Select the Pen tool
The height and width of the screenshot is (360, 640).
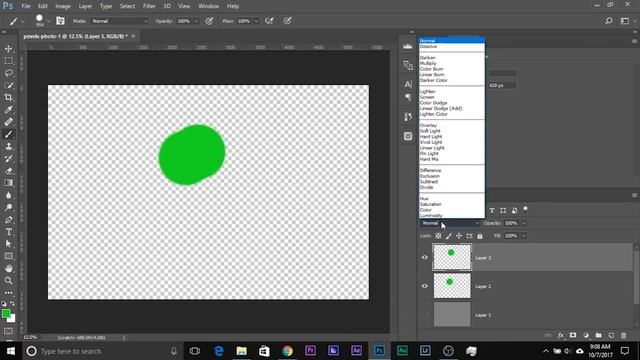(8, 220)
